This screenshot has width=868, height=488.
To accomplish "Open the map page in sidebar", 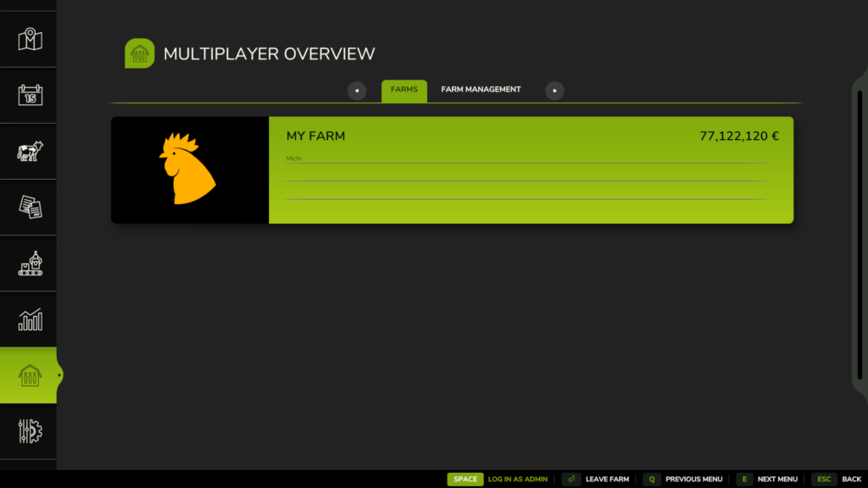I will pos(30,39).
